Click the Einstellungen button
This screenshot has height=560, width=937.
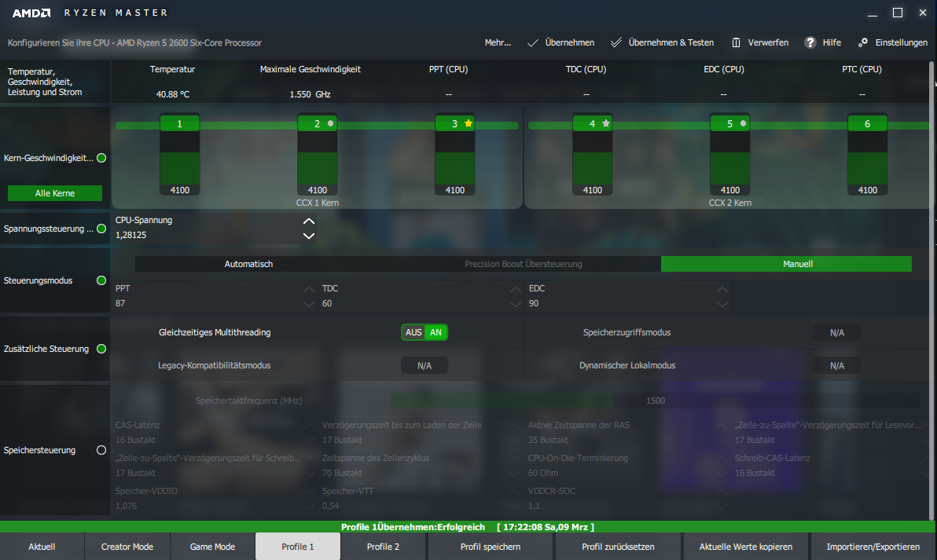point(893,42)
